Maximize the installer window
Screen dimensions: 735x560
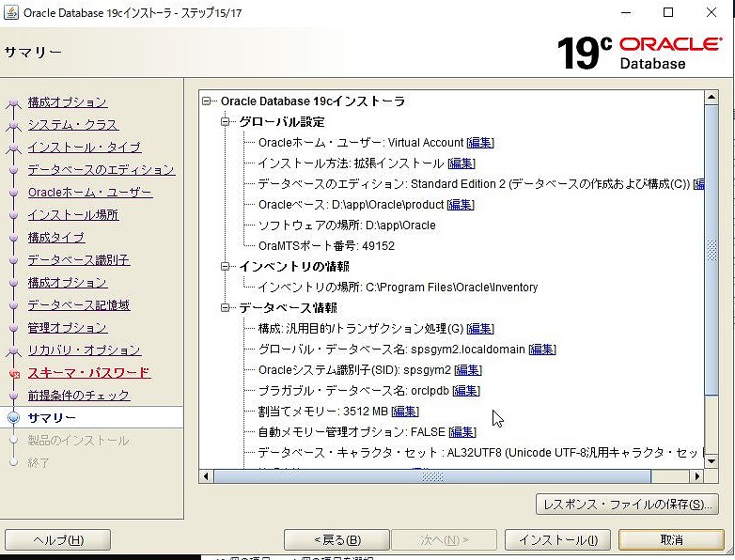pyautogui.click(x=668, y=12)
